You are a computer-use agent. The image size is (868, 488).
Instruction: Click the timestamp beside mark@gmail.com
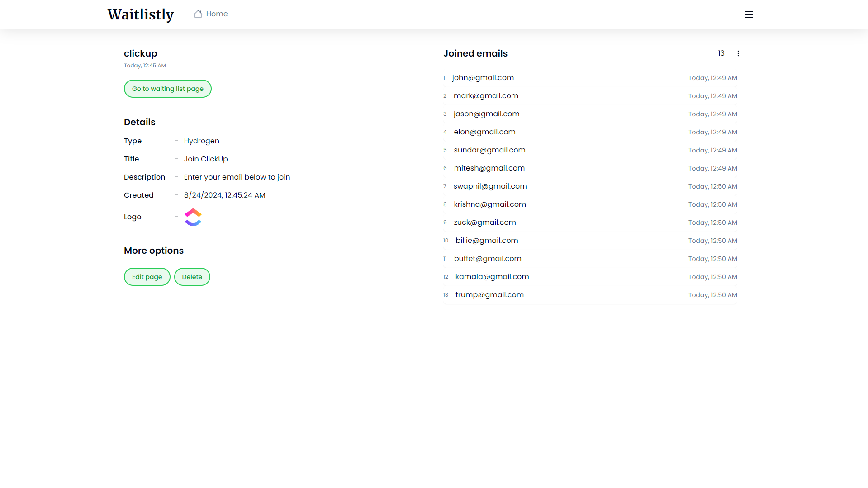tap(713, 96)
